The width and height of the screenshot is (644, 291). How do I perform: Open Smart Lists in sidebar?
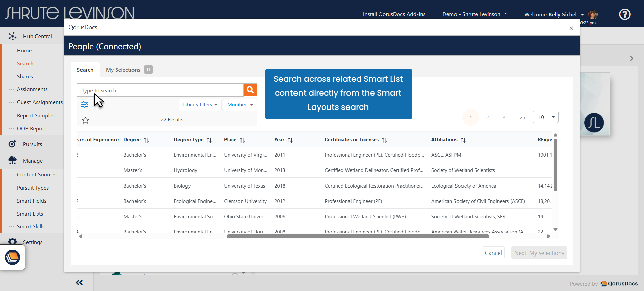(30, 214)
